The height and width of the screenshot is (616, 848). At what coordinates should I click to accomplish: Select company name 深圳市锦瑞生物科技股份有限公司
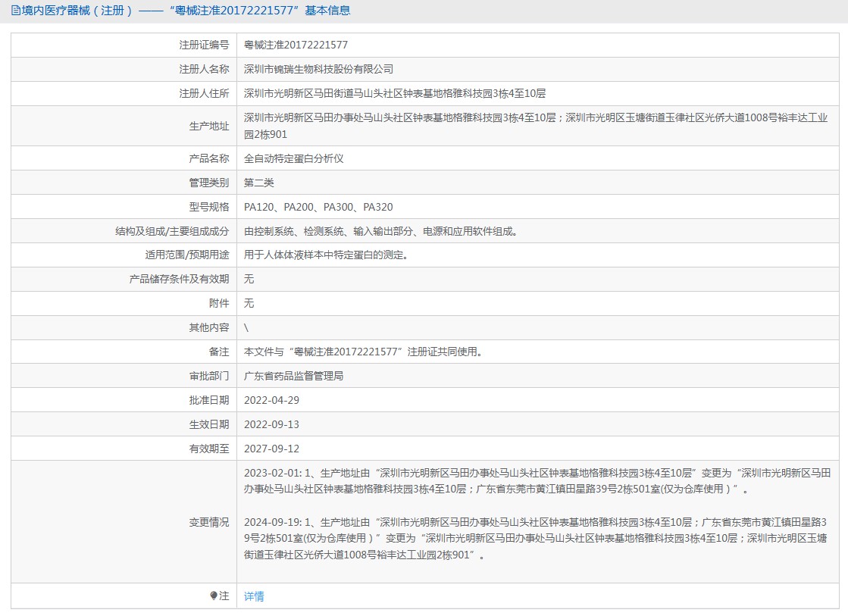[x=318, y=69]
